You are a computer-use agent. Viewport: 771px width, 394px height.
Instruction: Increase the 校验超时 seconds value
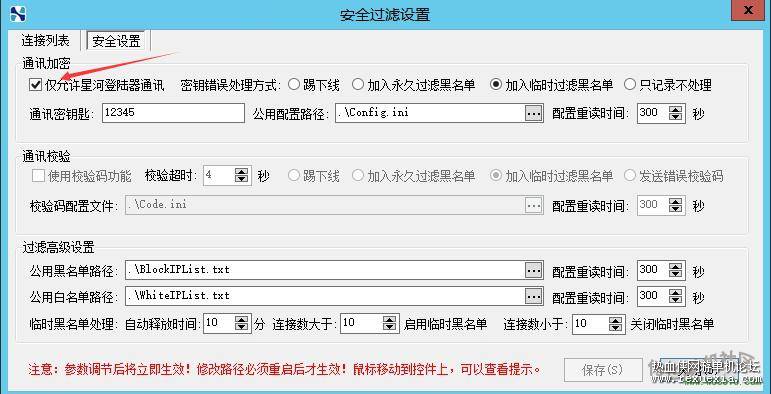point(241,172)
